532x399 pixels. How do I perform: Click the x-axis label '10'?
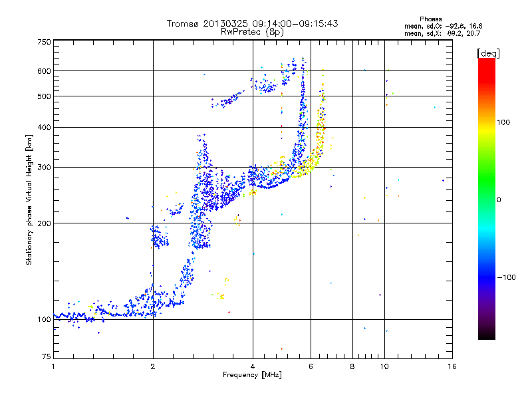pos(384,366)
